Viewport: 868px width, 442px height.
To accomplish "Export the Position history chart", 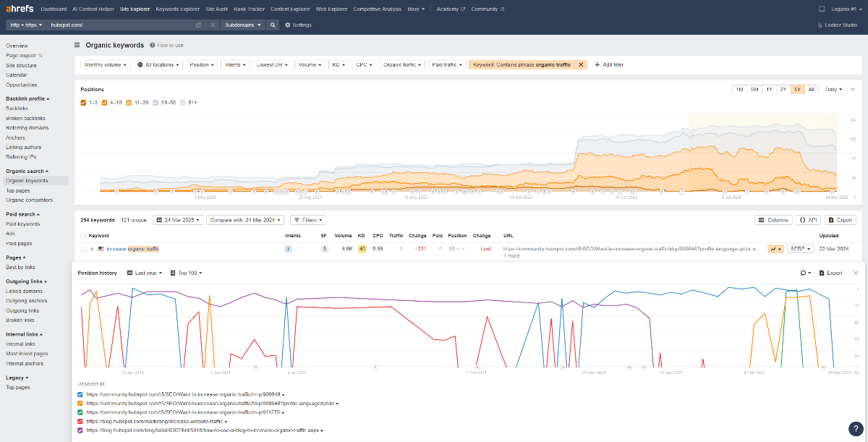I will point(831,273).
